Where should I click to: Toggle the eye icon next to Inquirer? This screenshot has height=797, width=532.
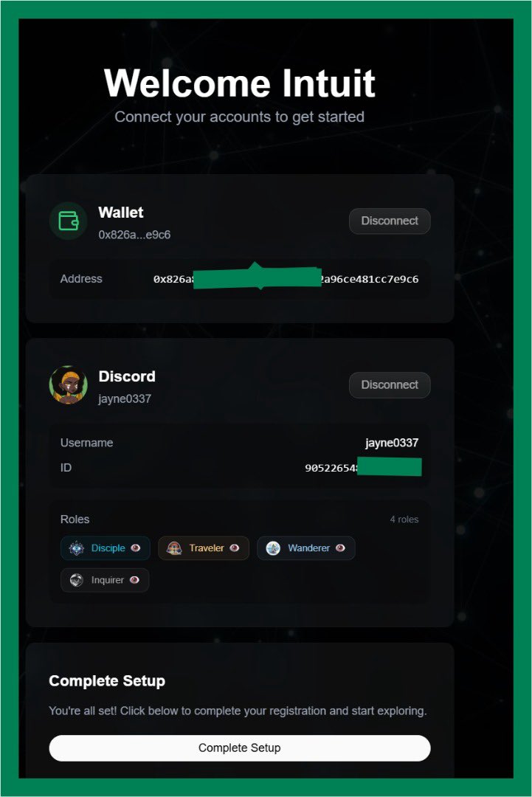134,580
